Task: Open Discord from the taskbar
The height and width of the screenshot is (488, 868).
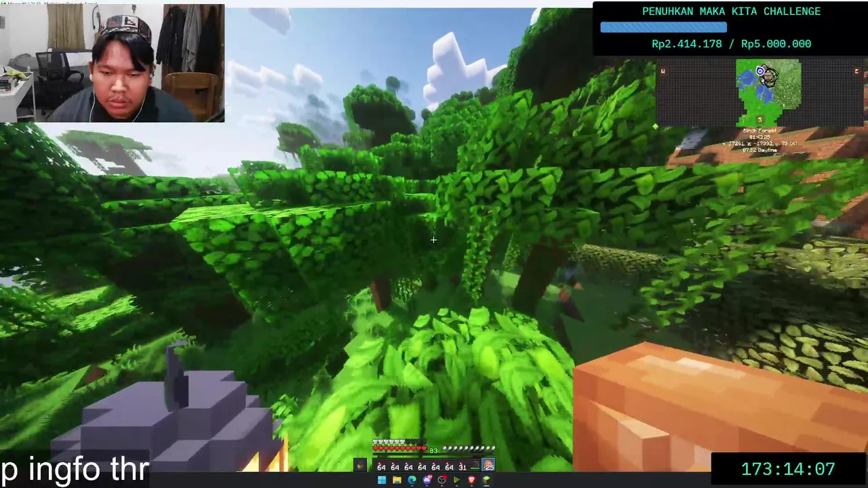Action: pyautogui.click(x=427, y=480)
